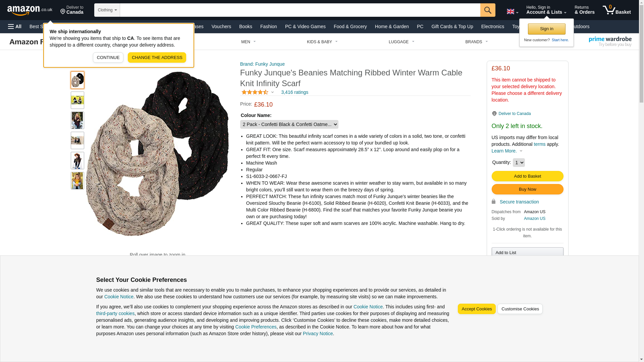Open the Books navigation tab
Screen dimensions: 644x362
[x=246, y=26]
